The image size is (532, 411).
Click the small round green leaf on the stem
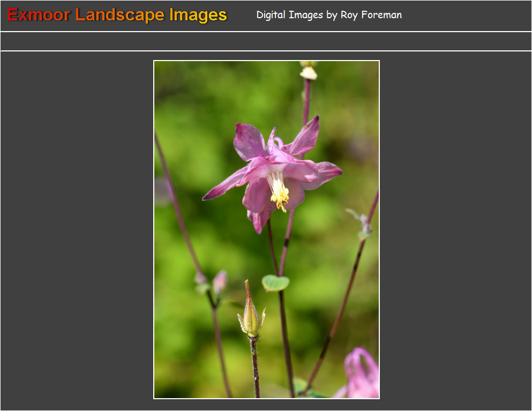(275, 282)
